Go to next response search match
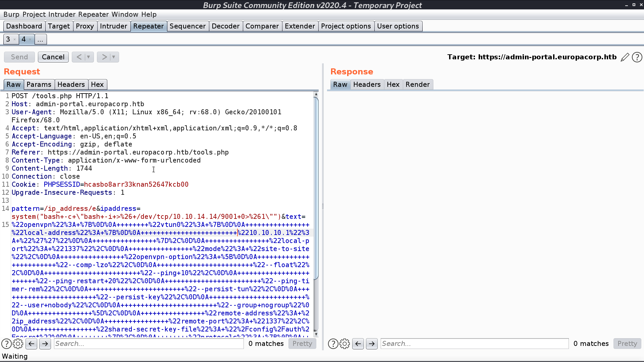The height and width of the screenshot is (362, 644). tap(372, 344)
